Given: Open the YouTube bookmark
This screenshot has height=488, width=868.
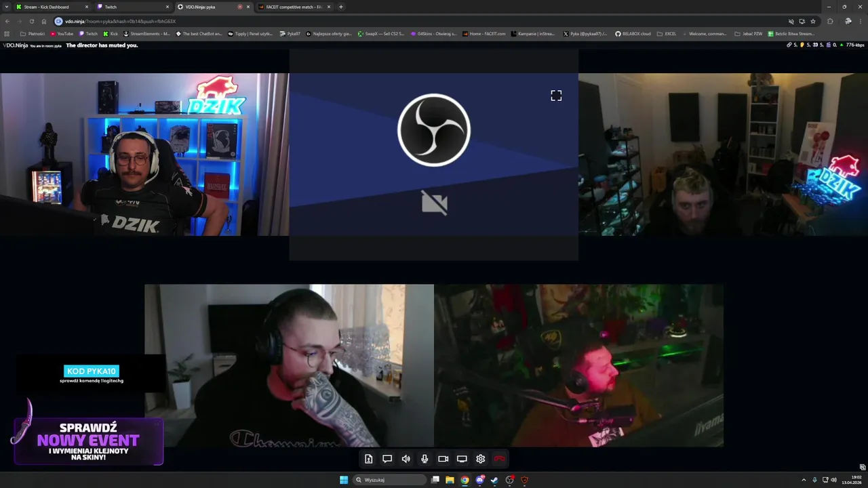Looking at the screenshot, I should (62, 33).
